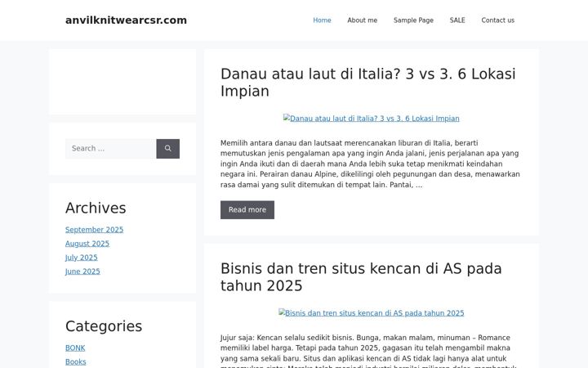This screenshot has height=368, width=588.
Task: Click excerpt text starting 'Jujur saja: Kencan'
Action: pos(368,351)
